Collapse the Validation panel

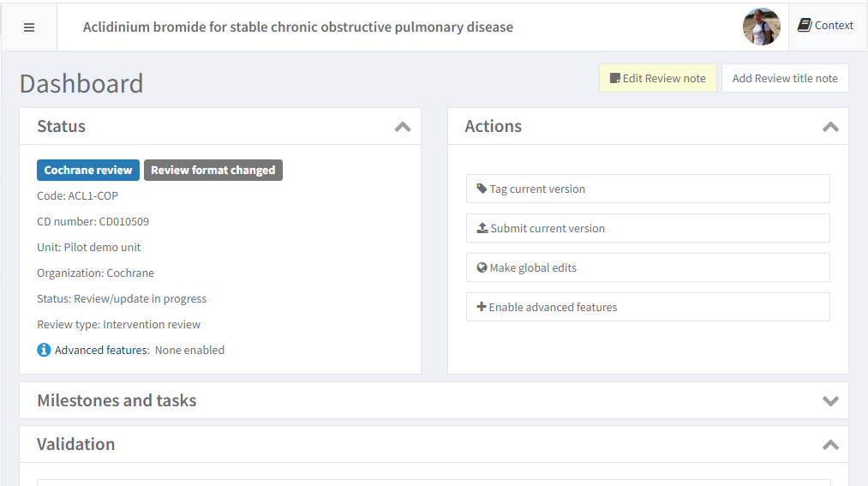pyautogui.click(x=829, y=445)
